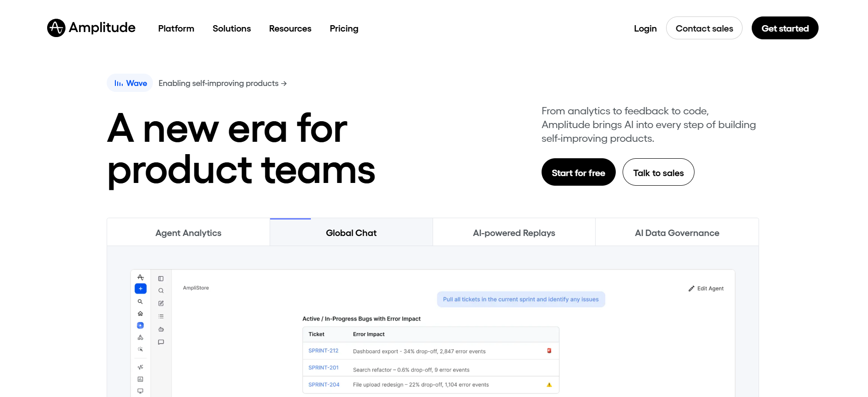
Task: Click the Start for free button
Action: tap(579, 172)
